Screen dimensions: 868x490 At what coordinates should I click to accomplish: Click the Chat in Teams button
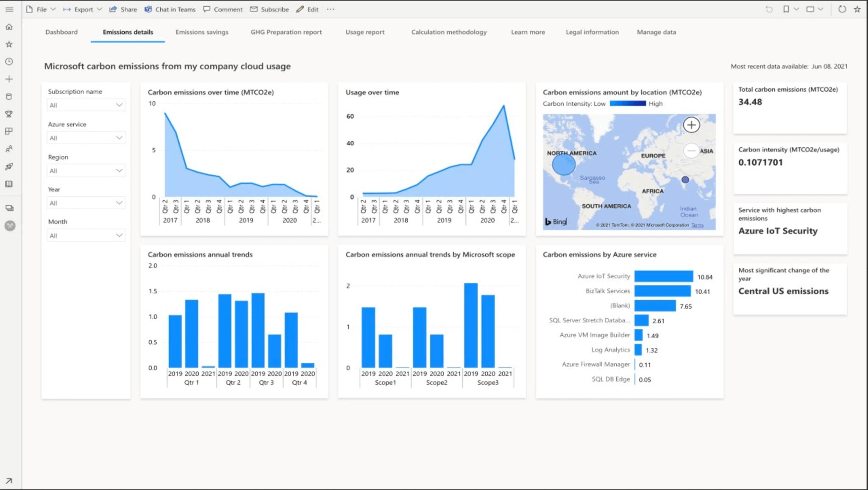point(170,9)
